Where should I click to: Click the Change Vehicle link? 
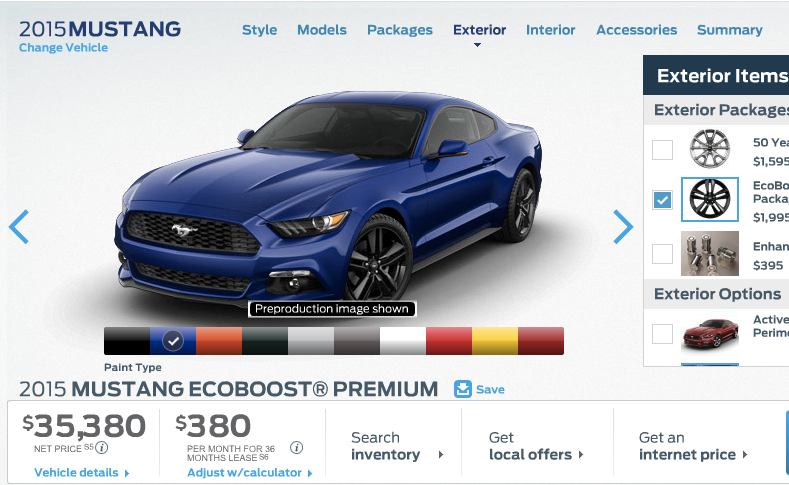click(x=63, y=48)
